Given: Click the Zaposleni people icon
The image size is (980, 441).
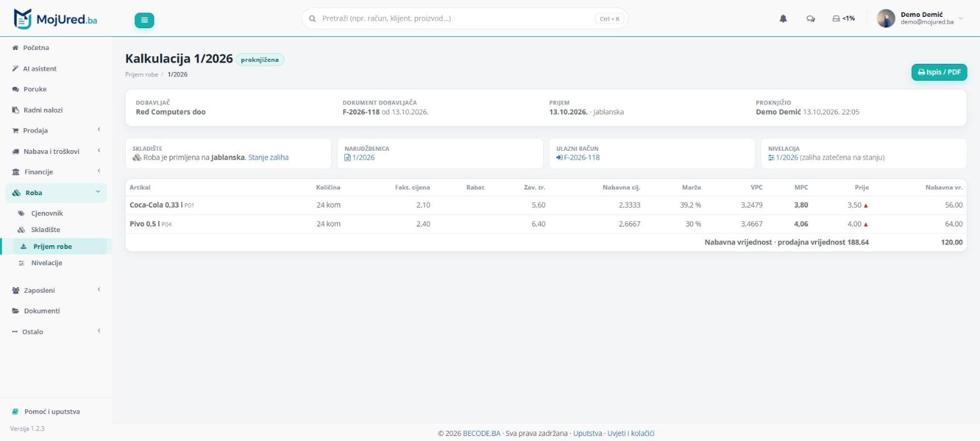Looking at the screenshot, I should pos(16,290).
